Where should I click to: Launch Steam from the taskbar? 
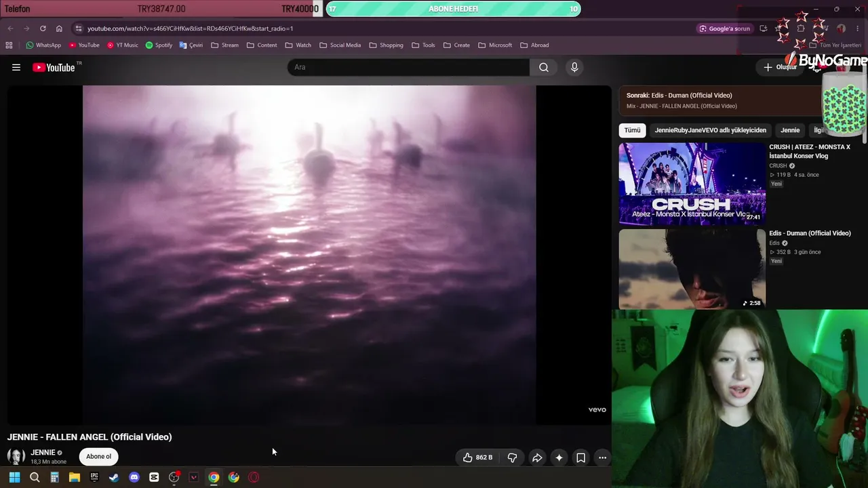pos(114,477)
